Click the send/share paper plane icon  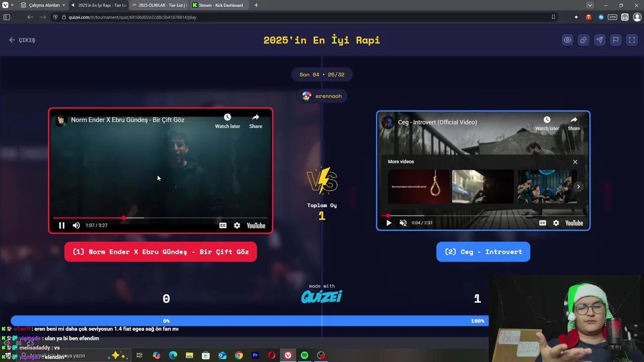(600, 40)
